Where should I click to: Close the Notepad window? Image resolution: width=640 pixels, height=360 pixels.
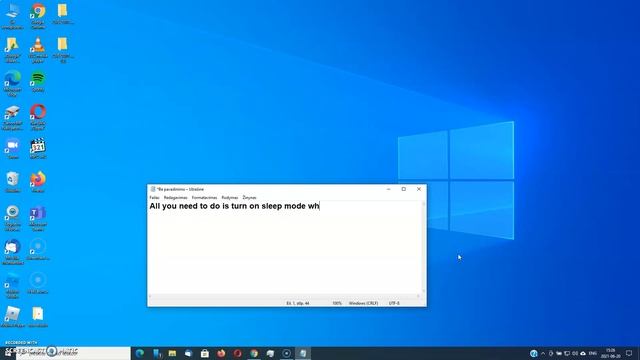[x=419, y=189]
